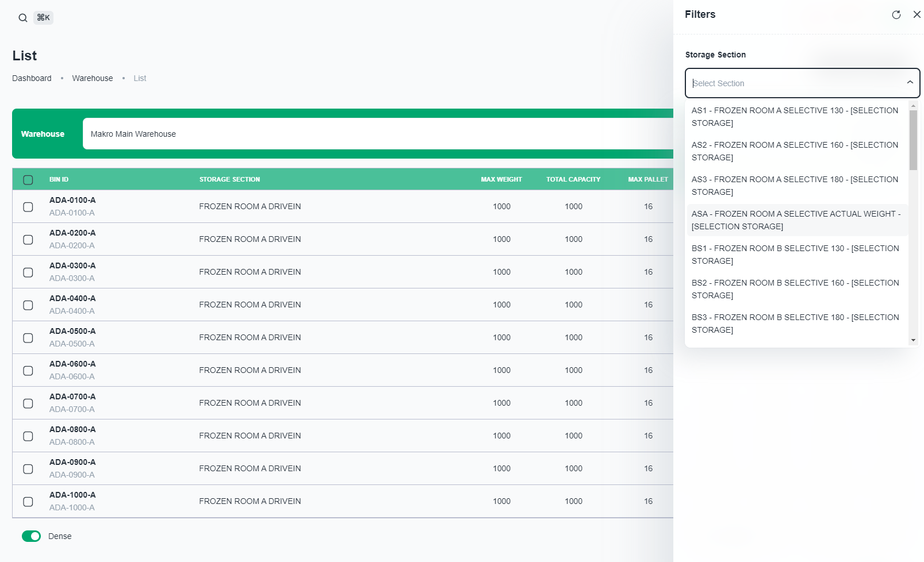924x562 pixels.
Task: Collapse the Select Section dropdown chevron
Action: [910, 83]
